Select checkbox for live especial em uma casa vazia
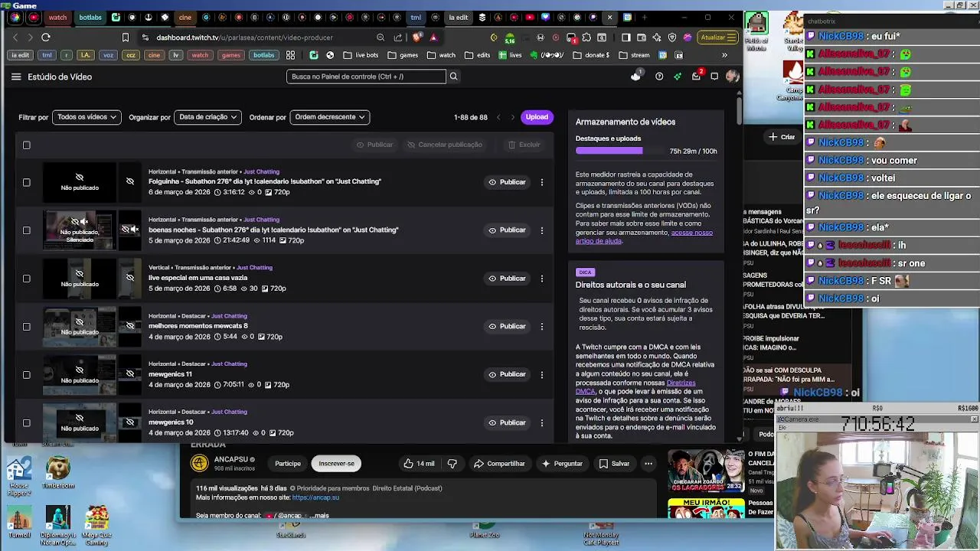Viewport: 980px width, 551px height. click(26, 279)
